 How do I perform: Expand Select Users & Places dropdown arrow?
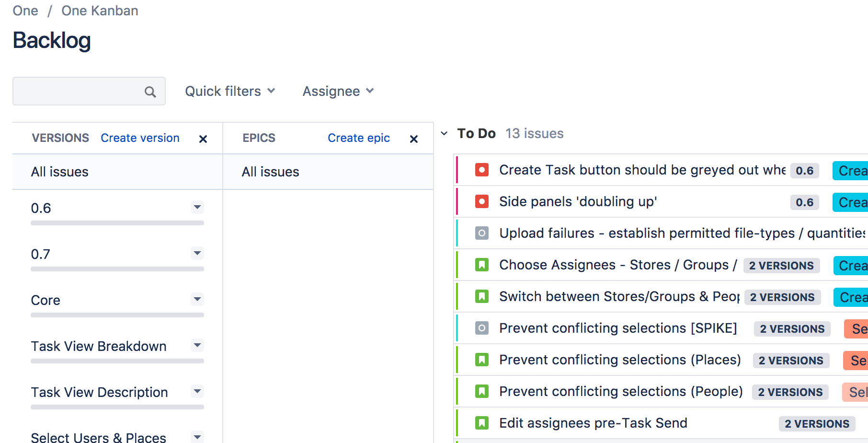tap(197, 437)
